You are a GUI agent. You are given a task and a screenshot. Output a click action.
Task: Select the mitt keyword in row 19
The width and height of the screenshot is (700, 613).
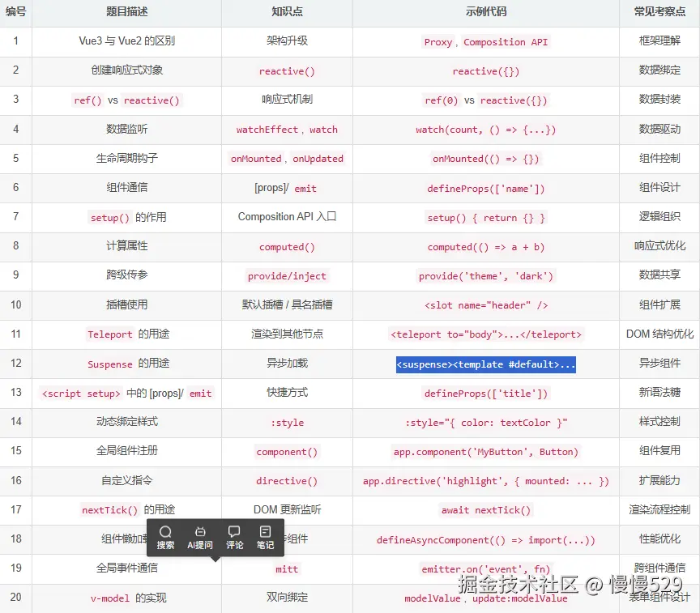coord(286,569)
